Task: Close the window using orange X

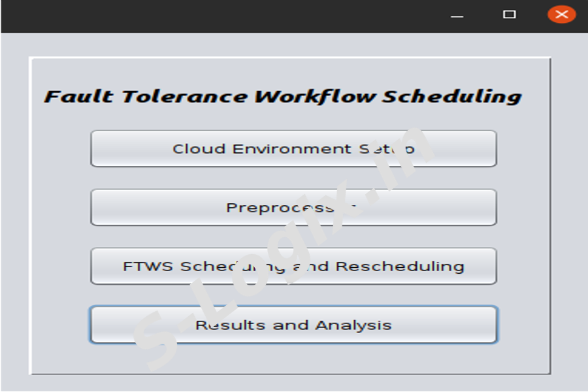Action: 561,14
